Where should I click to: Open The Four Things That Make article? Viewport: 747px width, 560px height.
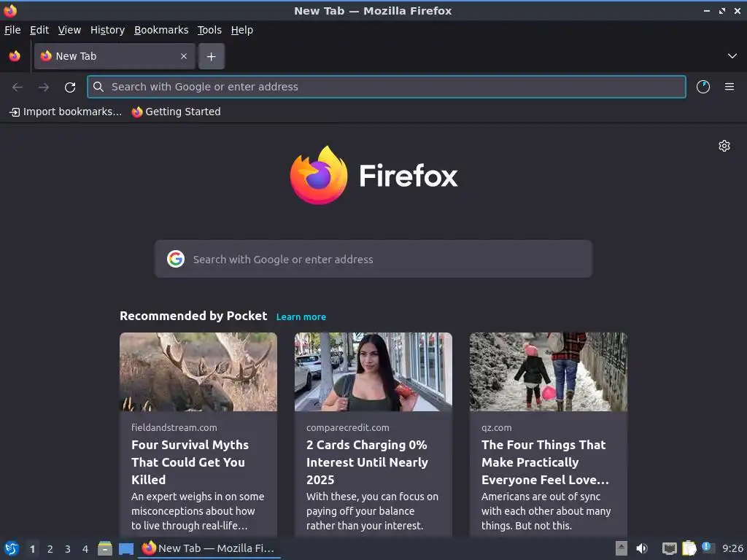pyautogui.click(x=545, y=462)
